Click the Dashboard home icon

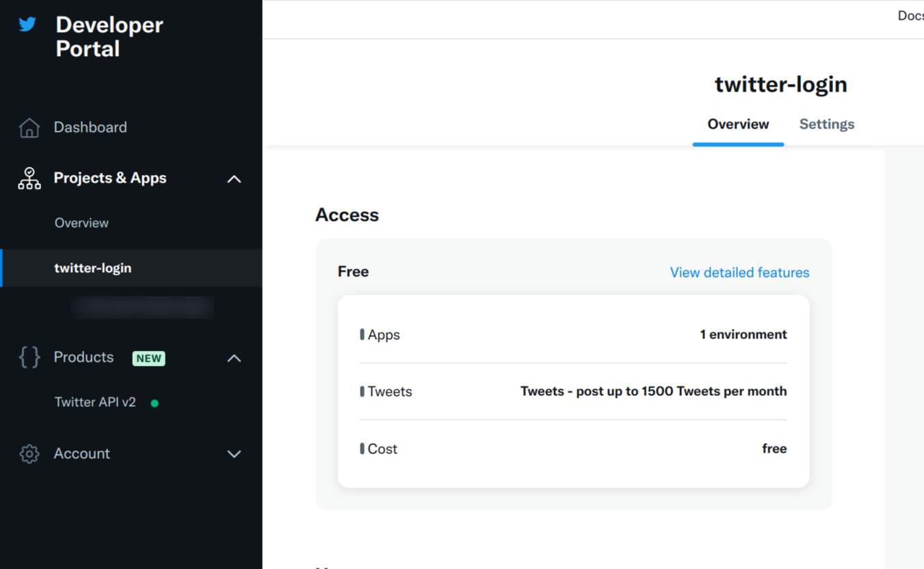[x=29, y=128]
